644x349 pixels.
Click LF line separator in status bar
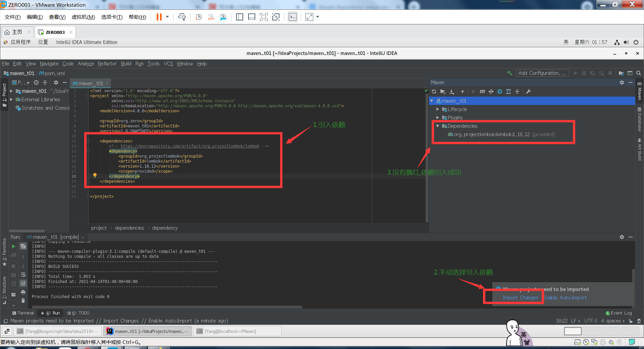tap(575, 321)
